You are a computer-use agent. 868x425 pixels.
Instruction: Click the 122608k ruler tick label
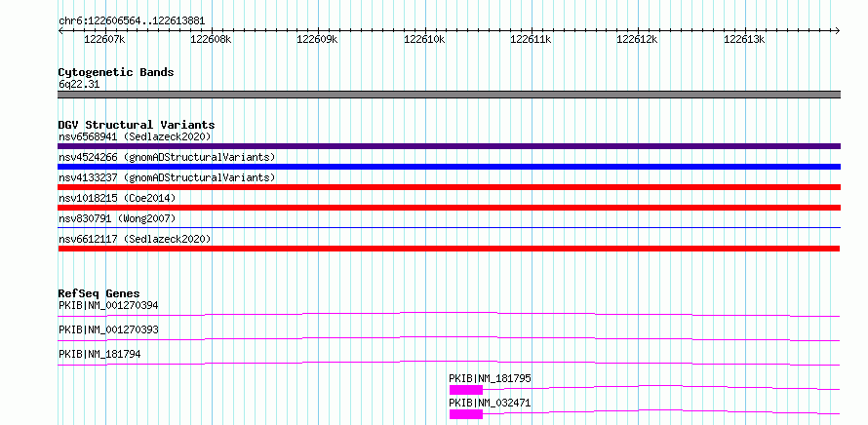coord(211,39)
